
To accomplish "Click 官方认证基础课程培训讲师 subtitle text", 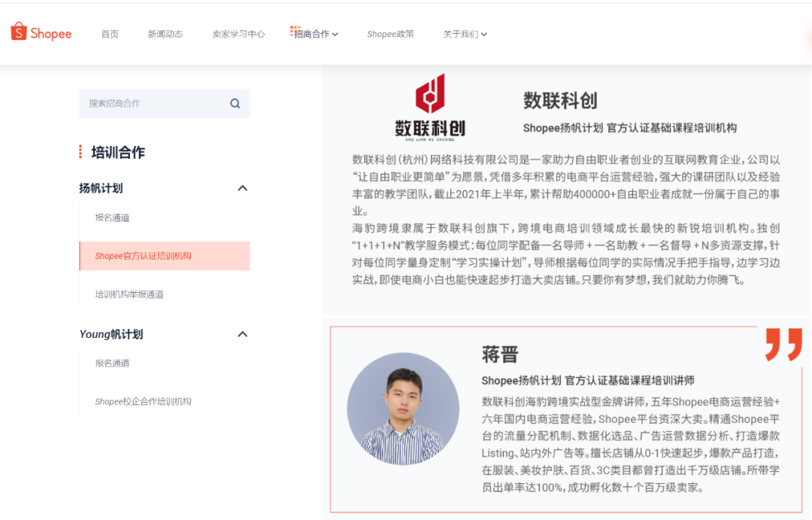I will (630, 381).
